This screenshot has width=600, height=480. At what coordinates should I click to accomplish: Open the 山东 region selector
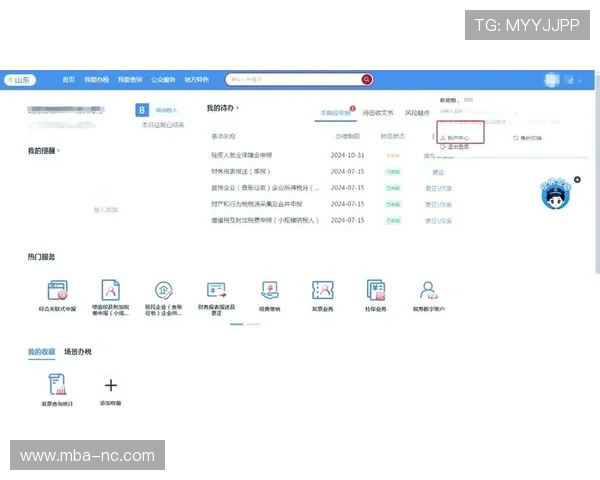20,80
